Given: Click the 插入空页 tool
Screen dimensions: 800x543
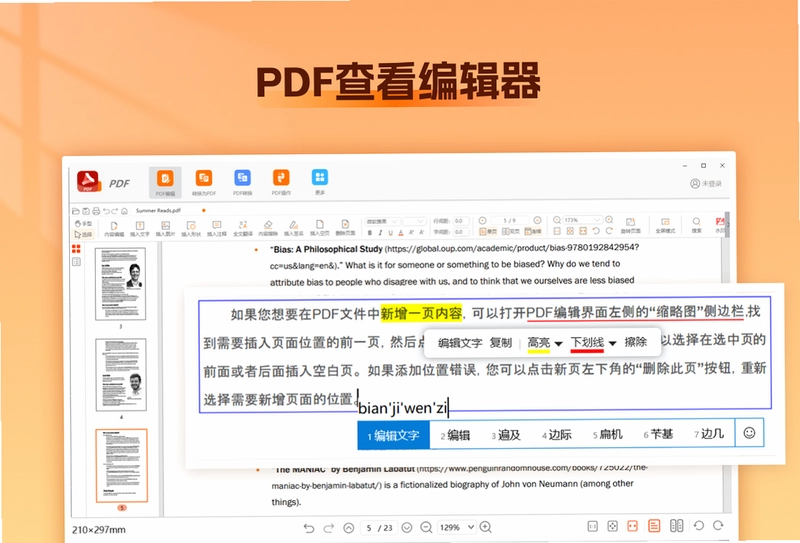Looking at the screenshot, I should [319, 229].
